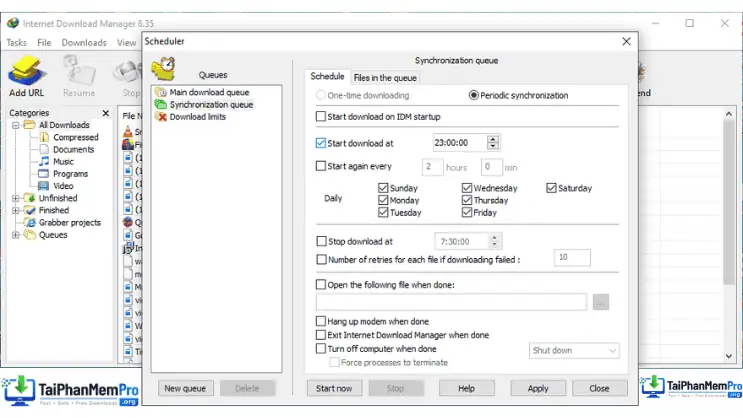Screen dimensions: 743x418
Task: Click the Queues folder icon in Categories
Action: point(30,235)
